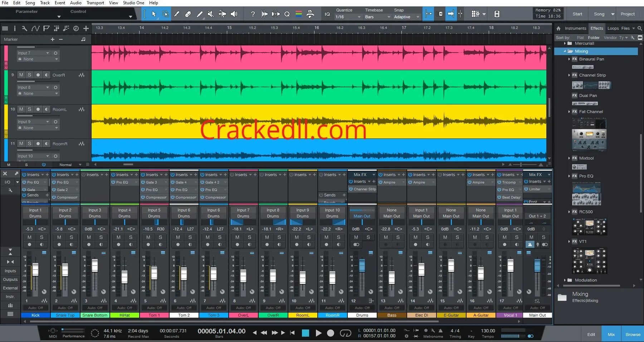644x342 pixels.
Task: Show automation using the curve icon
Action: click(35, 28)
